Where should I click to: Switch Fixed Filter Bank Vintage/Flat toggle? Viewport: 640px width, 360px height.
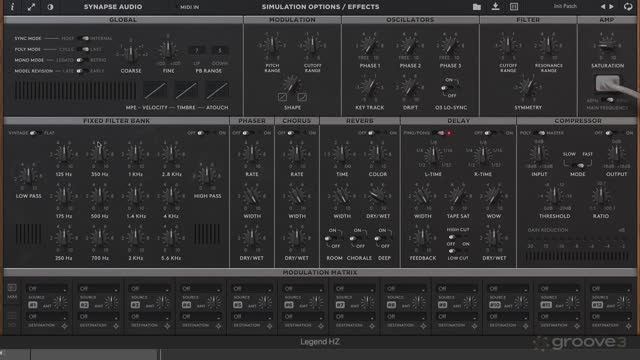[35, 133]
